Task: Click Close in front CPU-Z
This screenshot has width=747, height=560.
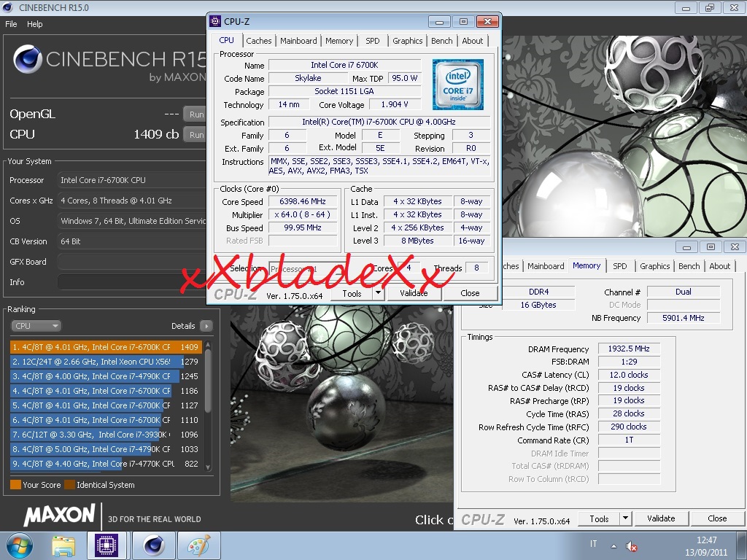Action: pyautogui.click(x=470, y=293)
